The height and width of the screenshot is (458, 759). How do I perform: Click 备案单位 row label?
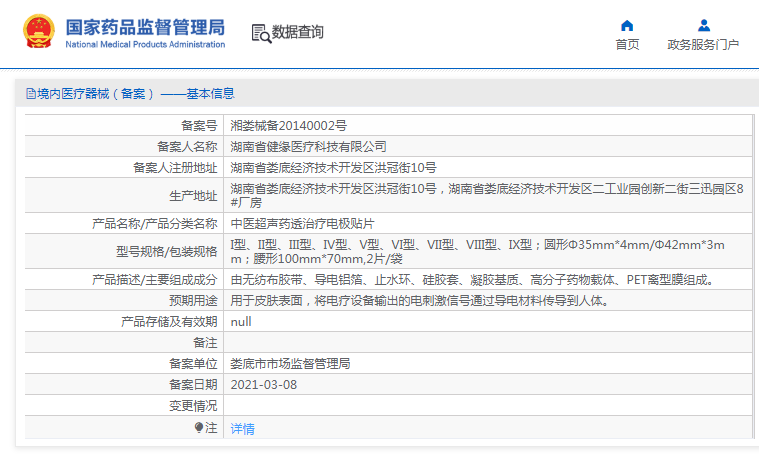pyautogui.click(x=193, y=364)
